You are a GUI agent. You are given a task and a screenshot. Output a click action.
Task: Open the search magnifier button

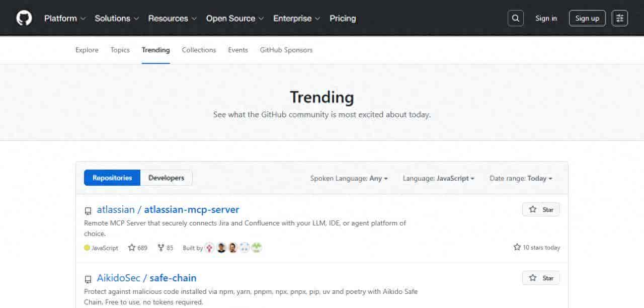click(x=516, y=18)
